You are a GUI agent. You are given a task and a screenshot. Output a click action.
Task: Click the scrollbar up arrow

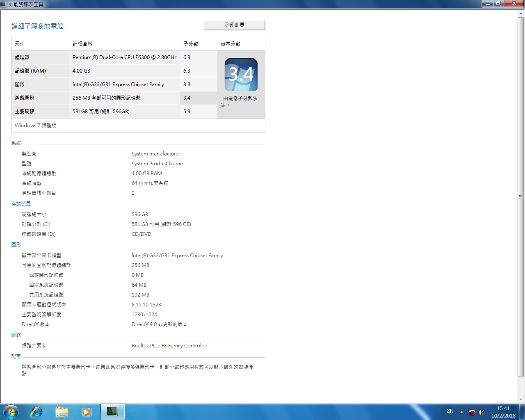coord(521,14)
